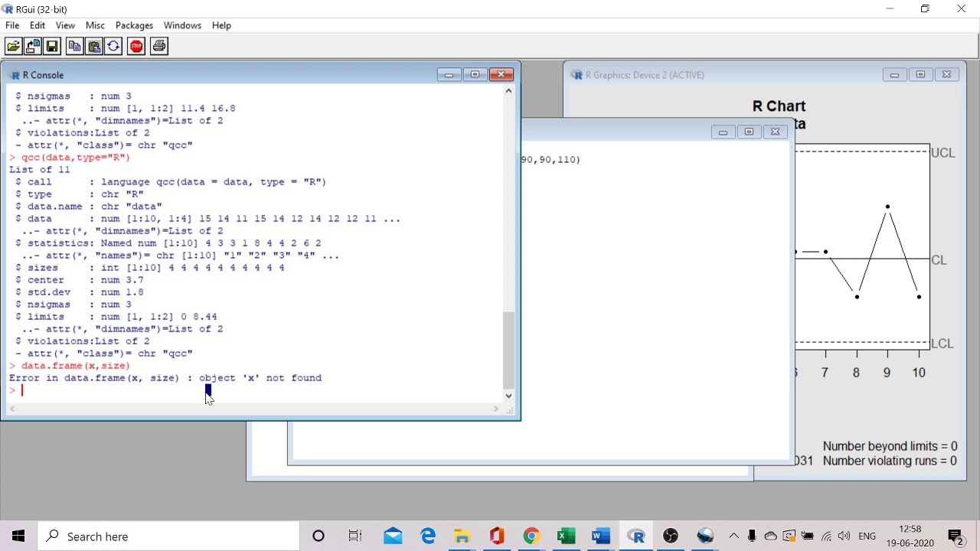Click the R Console scroll up arrow

[x=508, y=90]
